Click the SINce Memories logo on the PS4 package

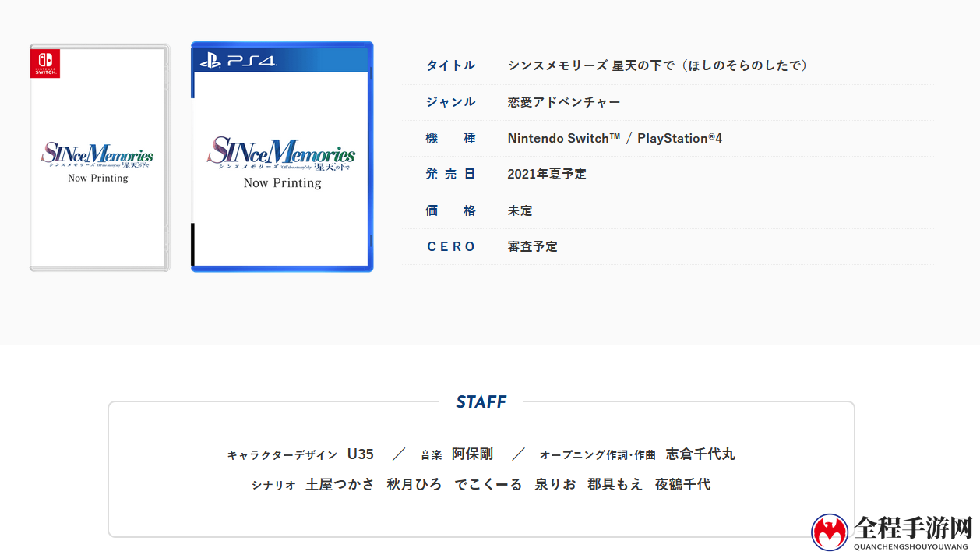coord(281,154)
